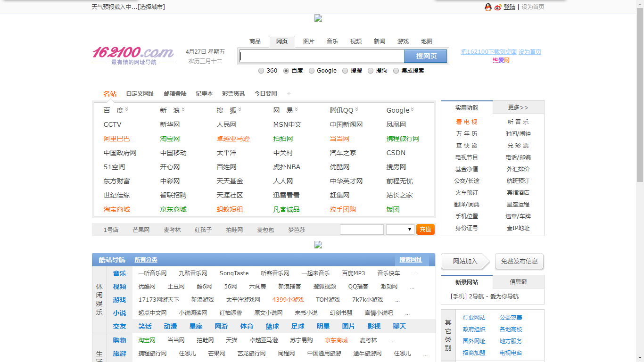Expand the 搜狐 sub-links chevron
644x362 pixels.
tap(240, 110)
